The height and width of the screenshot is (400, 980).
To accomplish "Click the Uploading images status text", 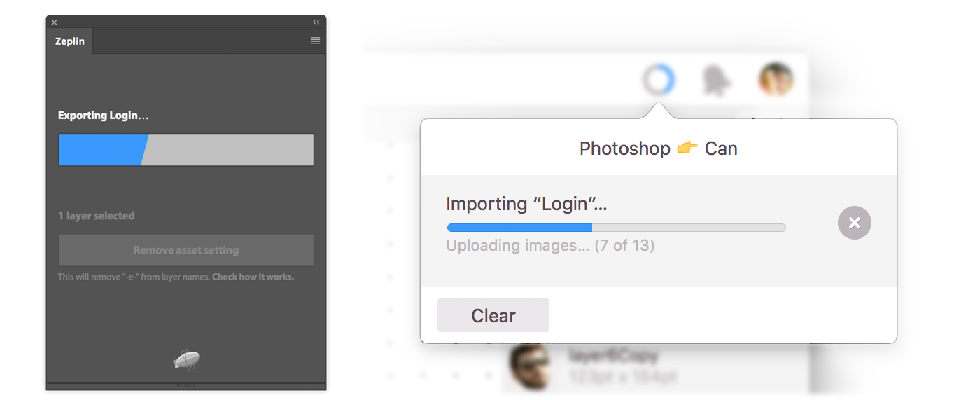I will click(550, 246).
